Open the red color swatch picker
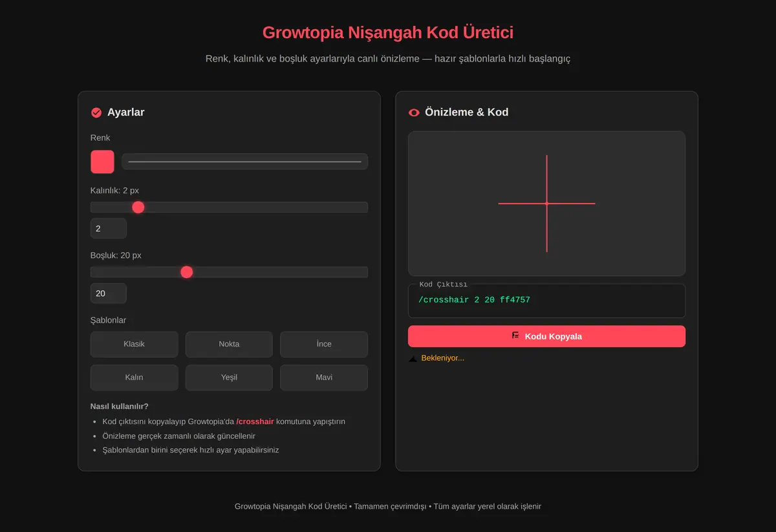This screenshot has width=776, height=532. [102, 162]
